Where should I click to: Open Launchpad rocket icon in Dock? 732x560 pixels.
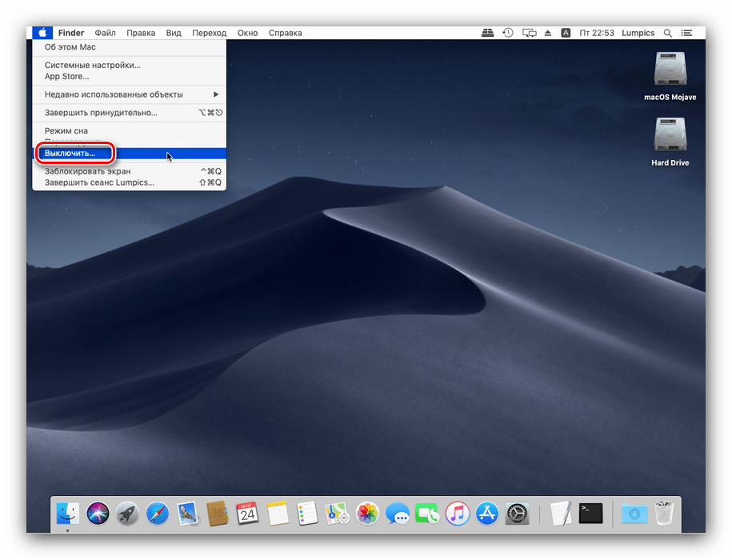point(127,513)
